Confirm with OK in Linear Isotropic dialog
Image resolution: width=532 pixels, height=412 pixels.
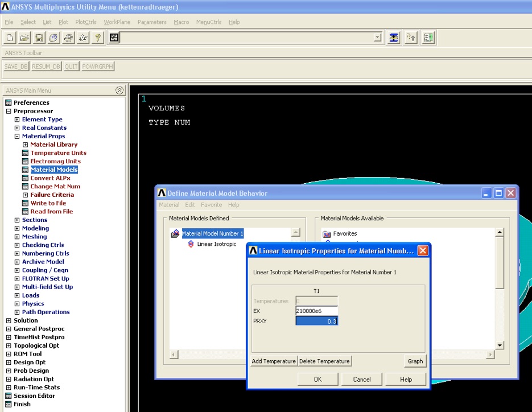318,380
